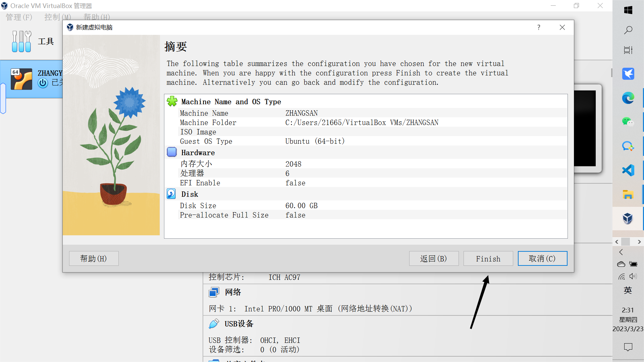644x362 pixels.
Task: Click 返回(B) to go back
Action: tap(434, 258)
